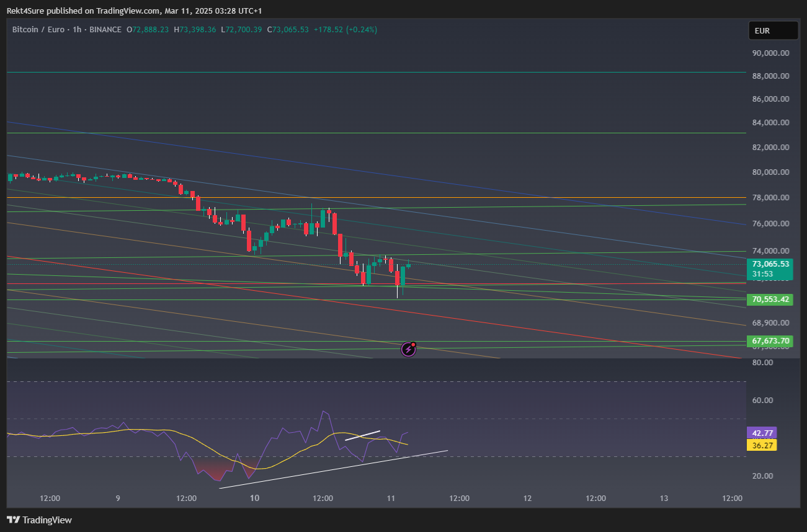Click the date label 10 on the time axis

point(254,499)
